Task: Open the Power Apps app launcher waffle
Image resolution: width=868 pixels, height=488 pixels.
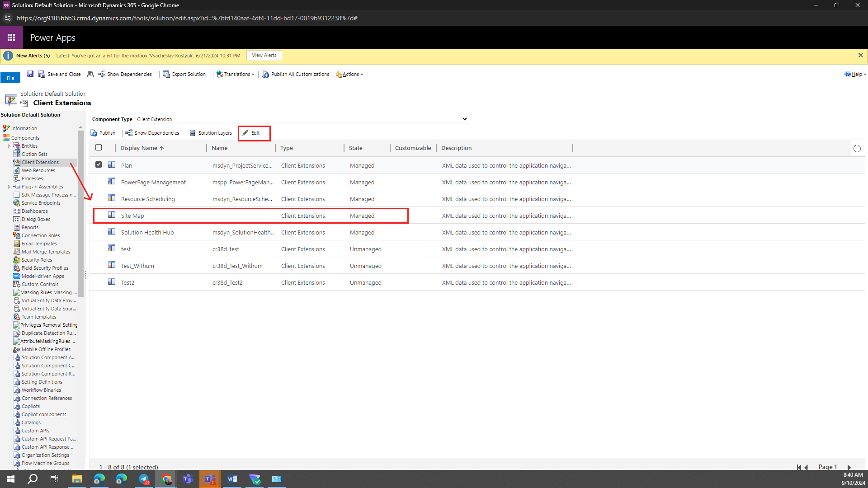Action: 11,38
